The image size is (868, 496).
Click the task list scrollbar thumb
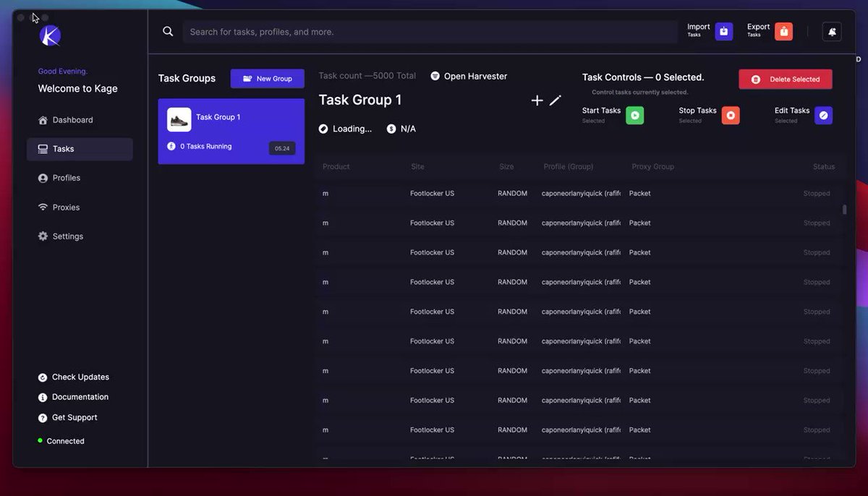pyautogui.click(x=844, y=210)
